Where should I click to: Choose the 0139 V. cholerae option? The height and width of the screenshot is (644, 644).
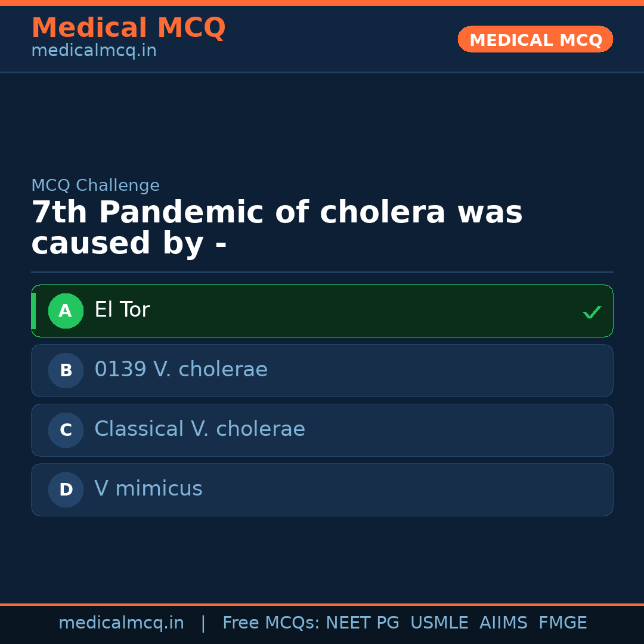181,370
